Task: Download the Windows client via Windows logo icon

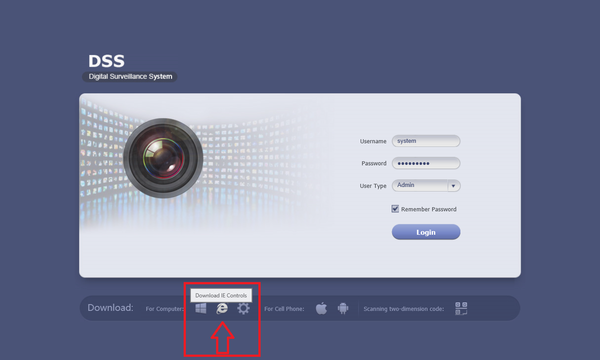Action: pos(201,308)
